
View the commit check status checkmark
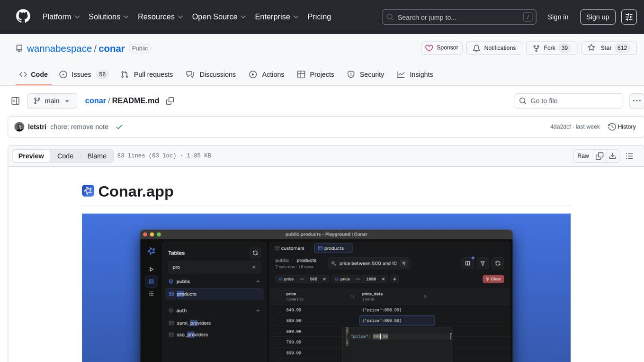(119, 127)
